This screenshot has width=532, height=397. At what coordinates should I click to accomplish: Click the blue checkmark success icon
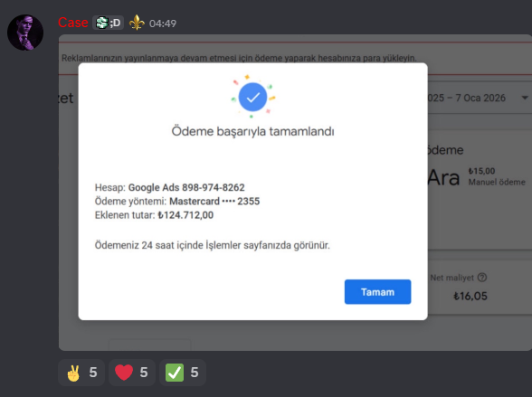click(252, 97)
